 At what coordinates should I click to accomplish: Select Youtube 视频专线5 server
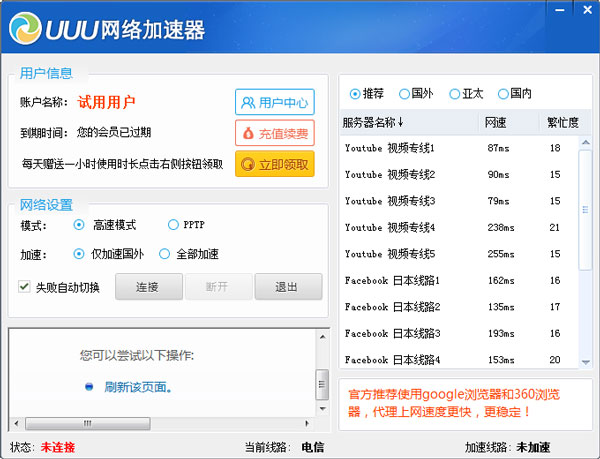pos(459,254)
